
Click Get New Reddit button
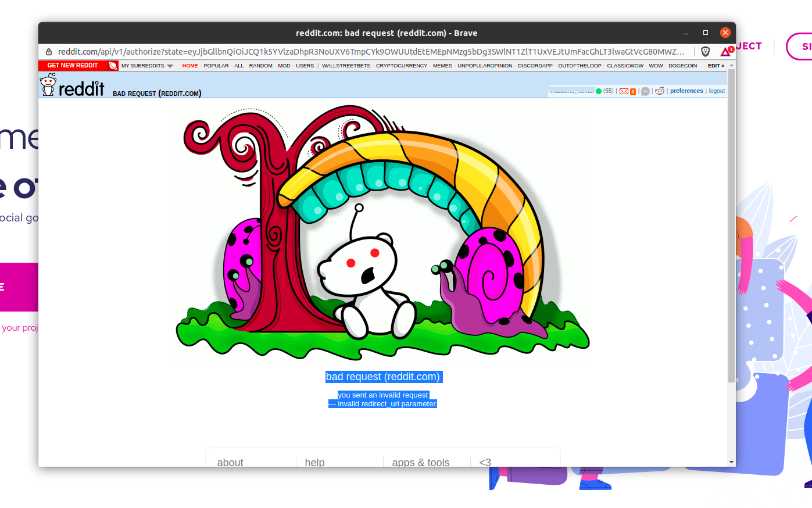pos(73,66)
